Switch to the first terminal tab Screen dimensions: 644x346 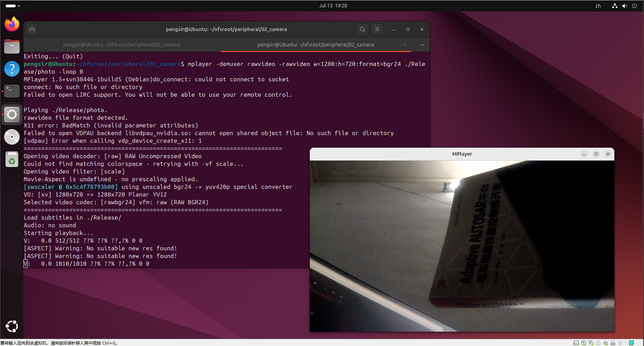[x=122, y=45]
